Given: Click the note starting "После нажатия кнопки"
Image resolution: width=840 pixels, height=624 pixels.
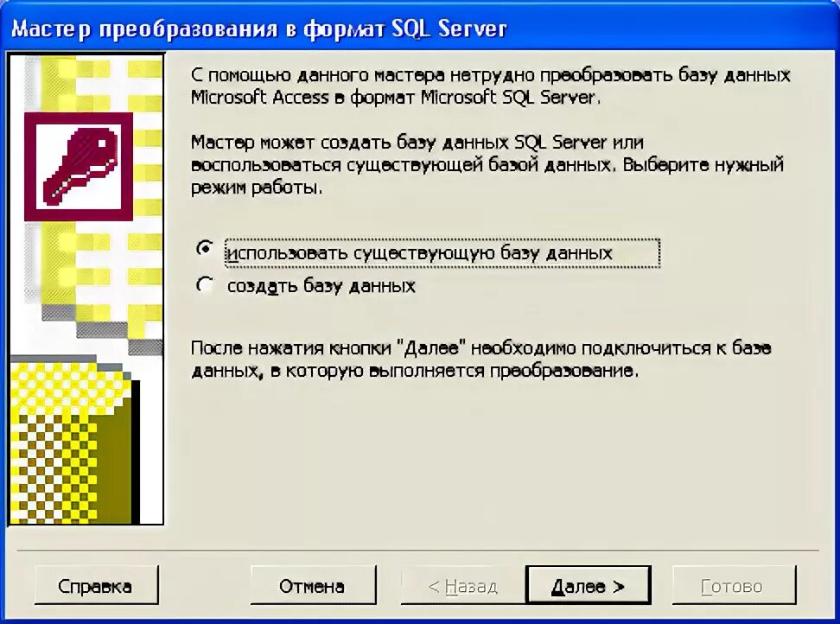Looking at the screenshot, I should (x=481, y=360).
